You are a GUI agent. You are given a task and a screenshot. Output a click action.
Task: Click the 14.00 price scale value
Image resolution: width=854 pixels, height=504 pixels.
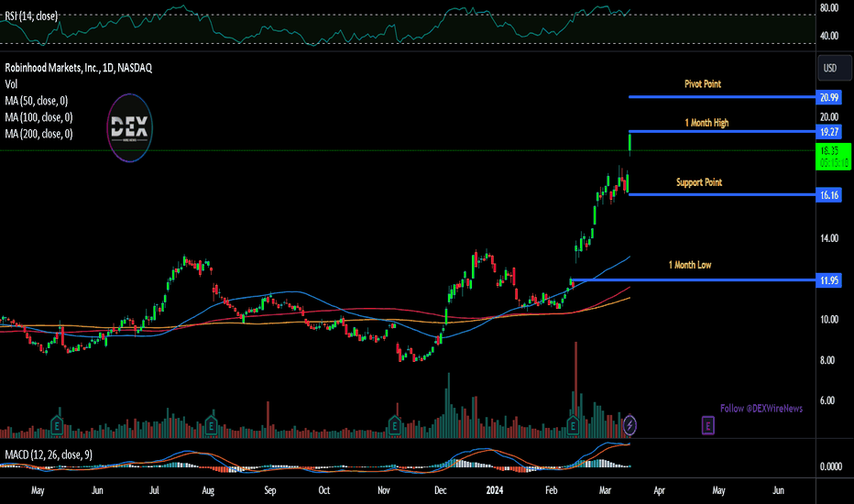click(x=829, y=238)
